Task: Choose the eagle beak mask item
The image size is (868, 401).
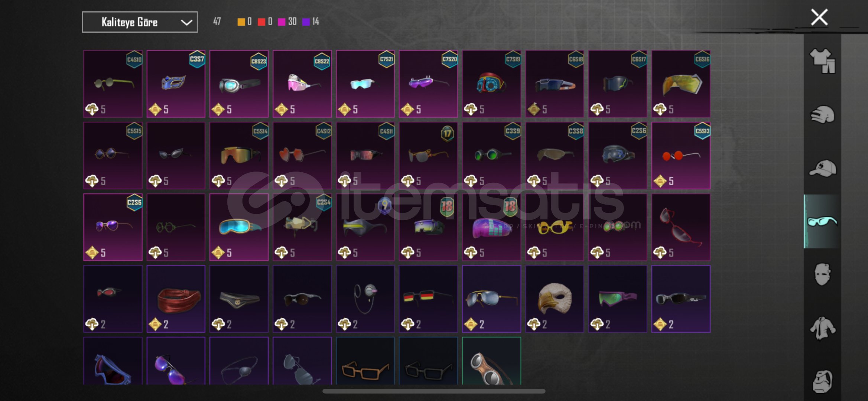Action: point(555,299)
